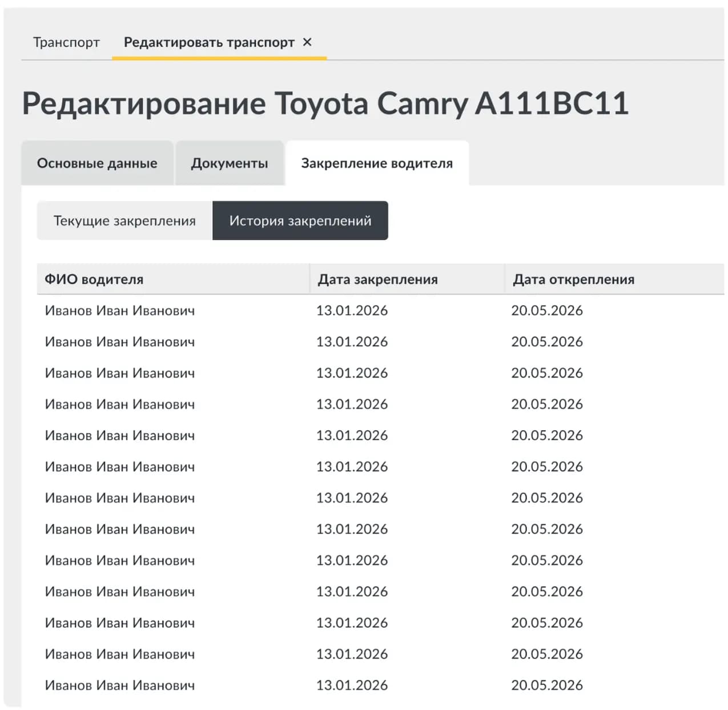Select the Закрепление водителя tab

377,163
